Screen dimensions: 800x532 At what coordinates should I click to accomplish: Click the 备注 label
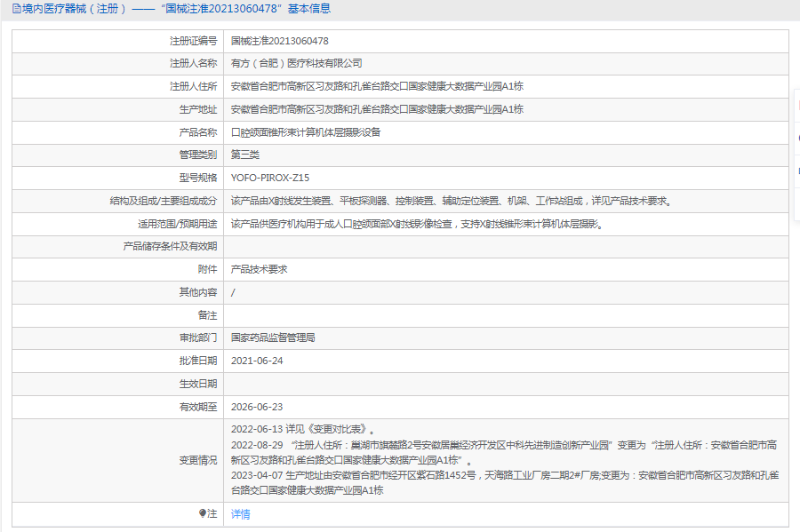207,315
